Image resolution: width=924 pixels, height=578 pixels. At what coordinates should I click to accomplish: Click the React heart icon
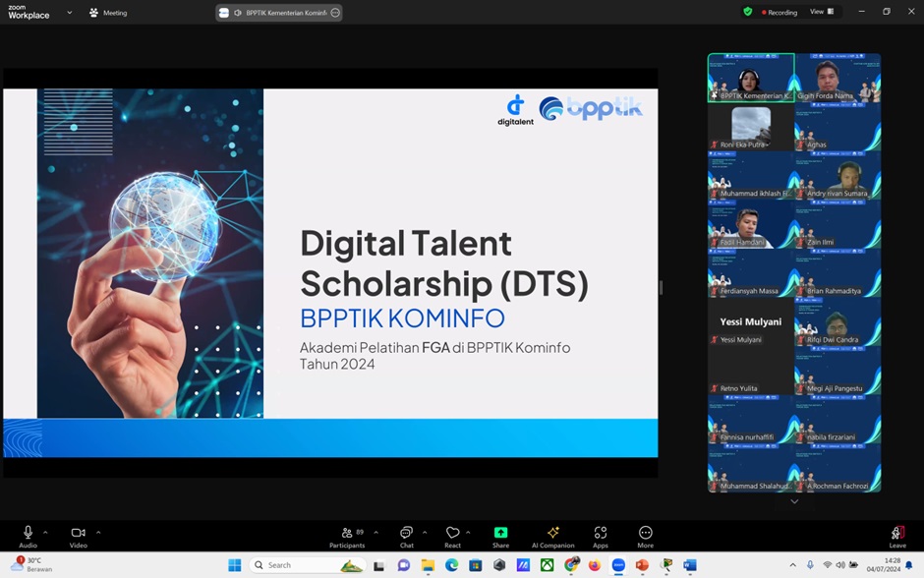452,534
